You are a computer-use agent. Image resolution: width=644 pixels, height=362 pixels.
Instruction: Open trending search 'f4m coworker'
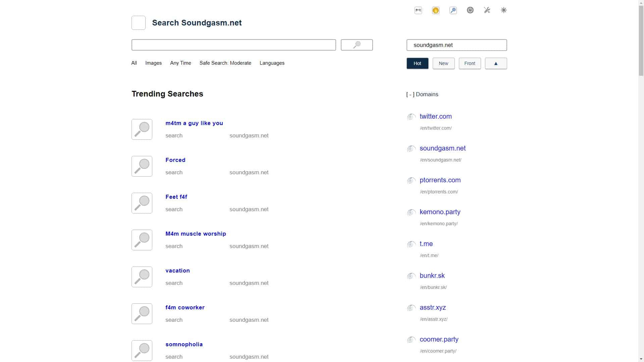(x=185, y=307)
